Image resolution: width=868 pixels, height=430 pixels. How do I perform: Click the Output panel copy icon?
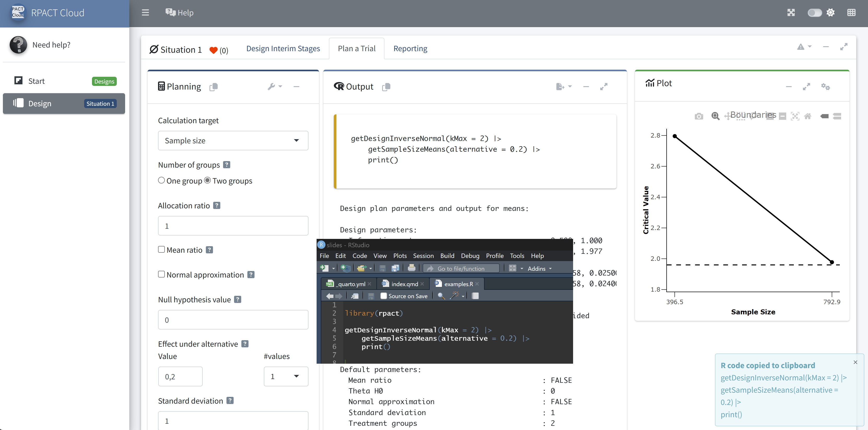tap(386, 87)
